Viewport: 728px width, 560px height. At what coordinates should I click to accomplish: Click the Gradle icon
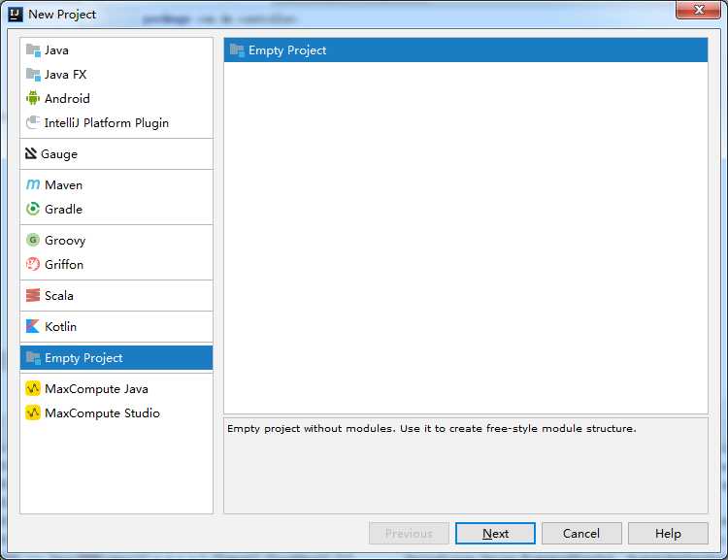[x=33, y=209]
